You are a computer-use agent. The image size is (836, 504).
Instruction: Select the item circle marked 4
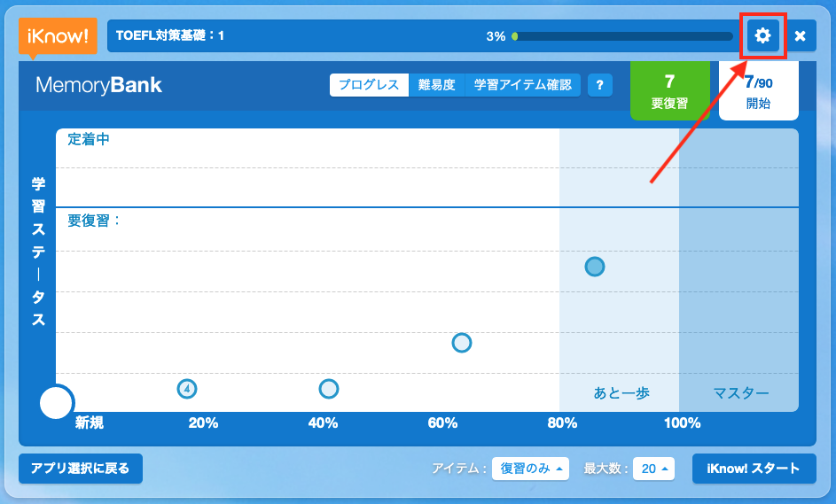pyautogui.click(x=186, y=389)
